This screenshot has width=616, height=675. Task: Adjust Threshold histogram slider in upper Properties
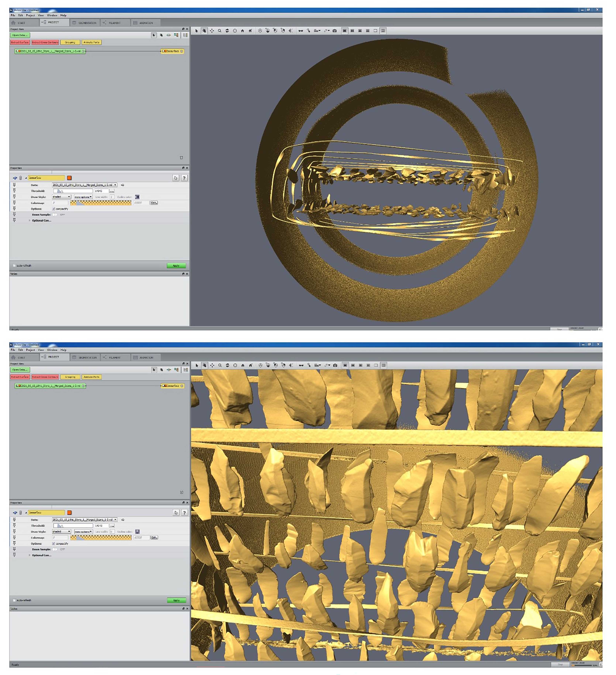[x=73, y=191]
